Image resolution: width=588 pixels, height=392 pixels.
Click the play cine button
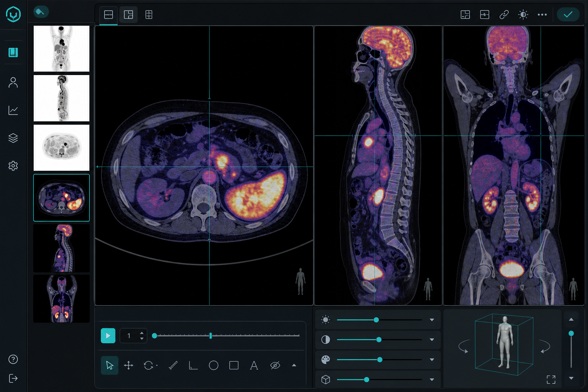[108, 336]
